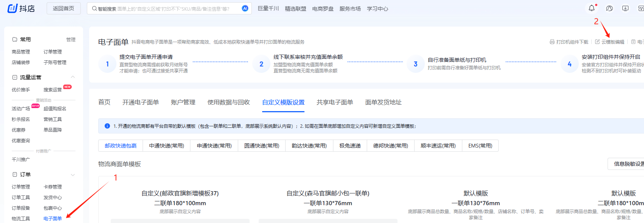This screenshot has height=223, width=644.
Task: Open 营销工具 in sidebar
Action: click(x=53, y=119)
